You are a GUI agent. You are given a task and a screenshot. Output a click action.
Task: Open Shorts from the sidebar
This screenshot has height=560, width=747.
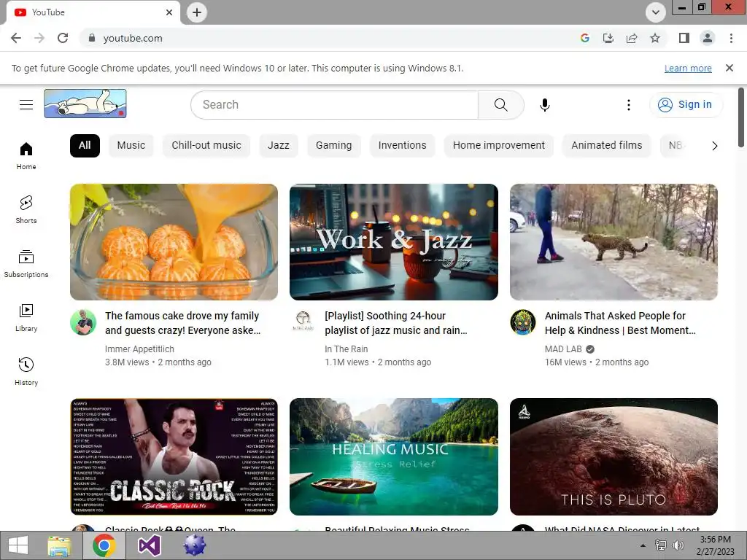click(26, 209)
